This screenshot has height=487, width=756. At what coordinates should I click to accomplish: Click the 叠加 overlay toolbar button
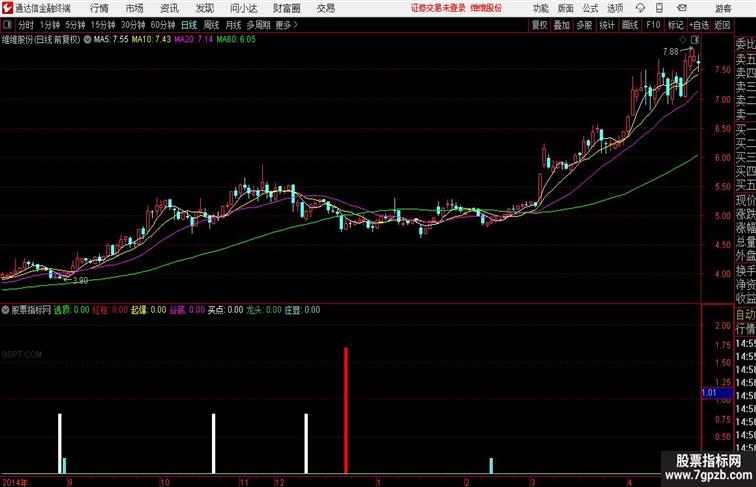coord(562,25)
